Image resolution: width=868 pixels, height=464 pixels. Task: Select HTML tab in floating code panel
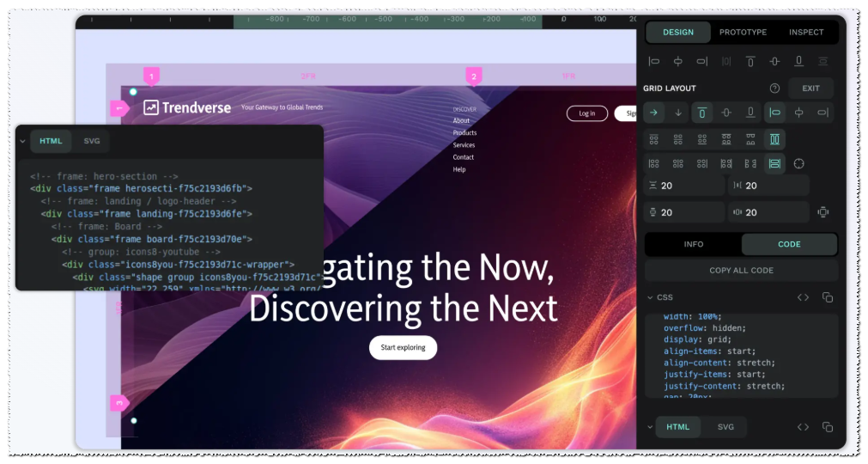pos(51,141)
